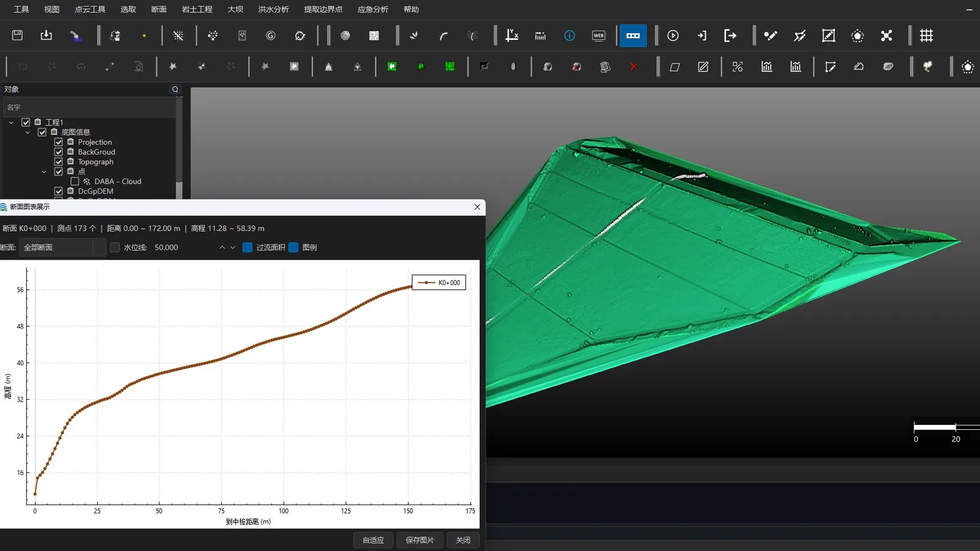Screen dimensions: 980x551
Task: Click the 自适应 button
Action: [x=373, y=540]
